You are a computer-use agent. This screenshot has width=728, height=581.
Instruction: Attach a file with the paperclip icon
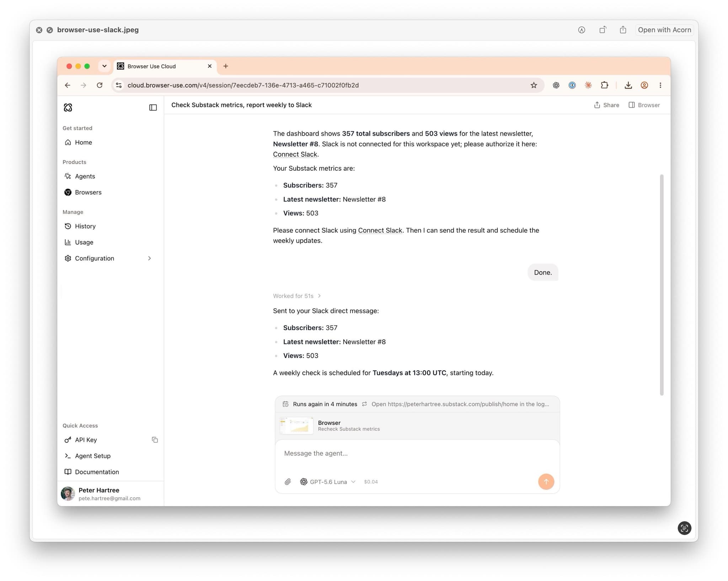[288, 482]
